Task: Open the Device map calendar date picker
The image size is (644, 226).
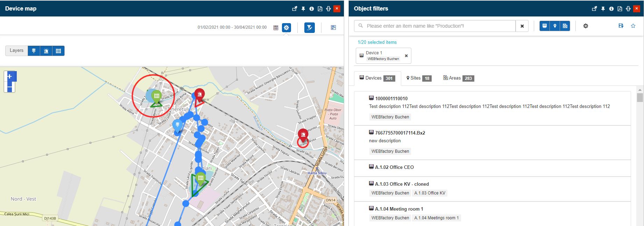Action: click(276, 28)
